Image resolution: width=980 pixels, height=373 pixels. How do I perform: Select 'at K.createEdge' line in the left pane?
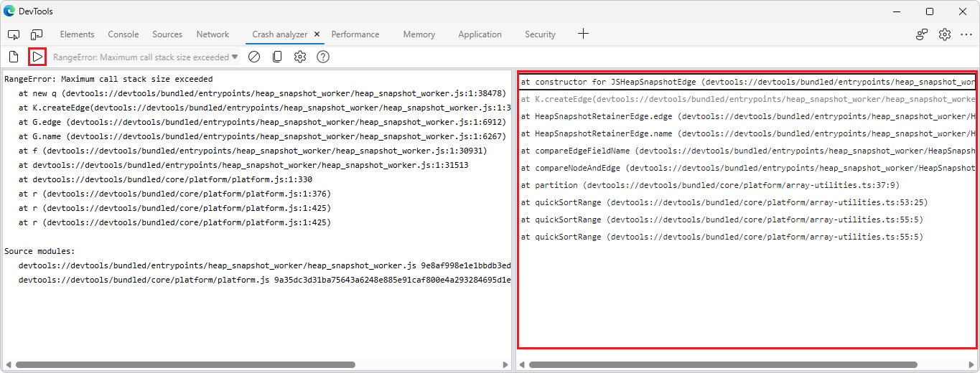(x=263, y=108)
